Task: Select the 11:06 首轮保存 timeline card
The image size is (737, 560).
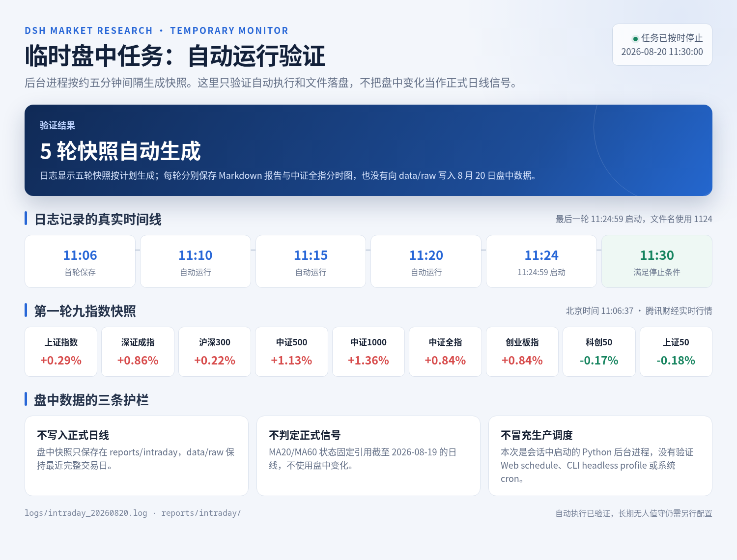Action: (80, 261)
